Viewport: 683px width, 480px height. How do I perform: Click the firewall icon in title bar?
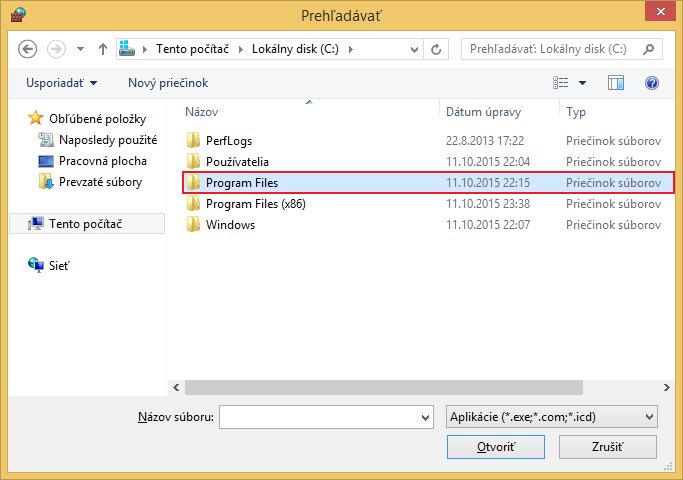(x=18, y=15)
